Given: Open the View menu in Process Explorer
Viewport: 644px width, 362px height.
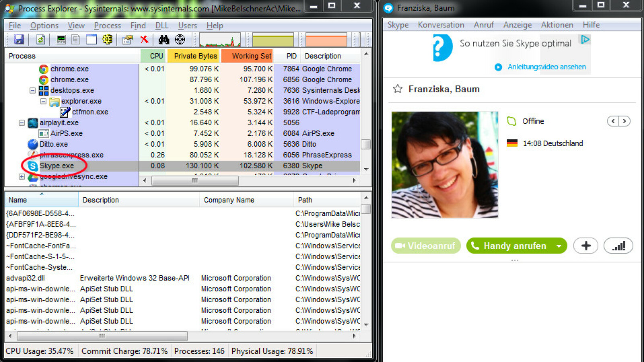Looking at the screenshot, I should [76, 25].
